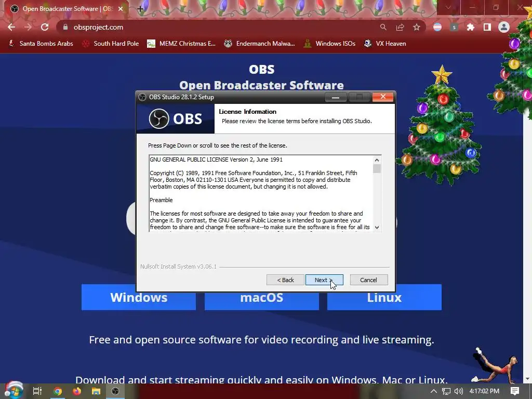Image resolution: width=532 pixels, height=399 pixels.
Task: Show hidden system tray icons
Action: (434, 391)
